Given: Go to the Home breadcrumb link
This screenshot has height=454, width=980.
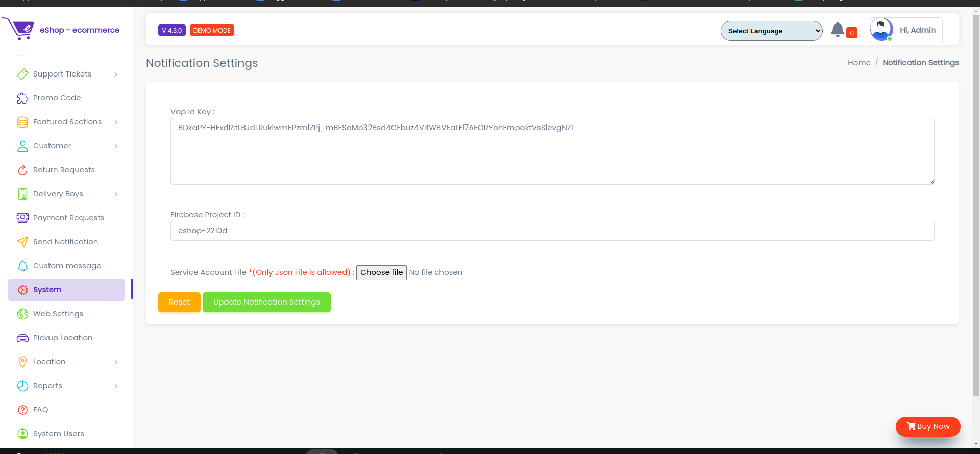Looking at the screenshot, I should (x=859, y=63).
